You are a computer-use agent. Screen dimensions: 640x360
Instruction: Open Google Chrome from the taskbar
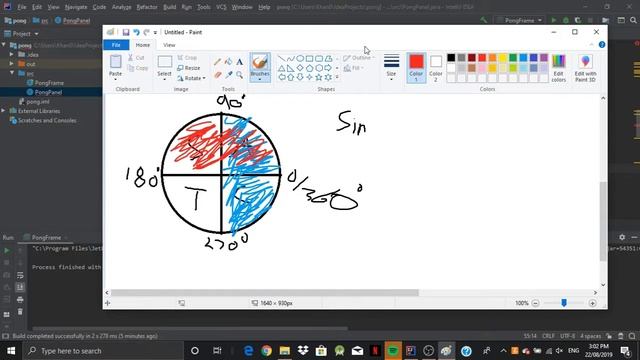pyautogui.click(x=267, y=351)
